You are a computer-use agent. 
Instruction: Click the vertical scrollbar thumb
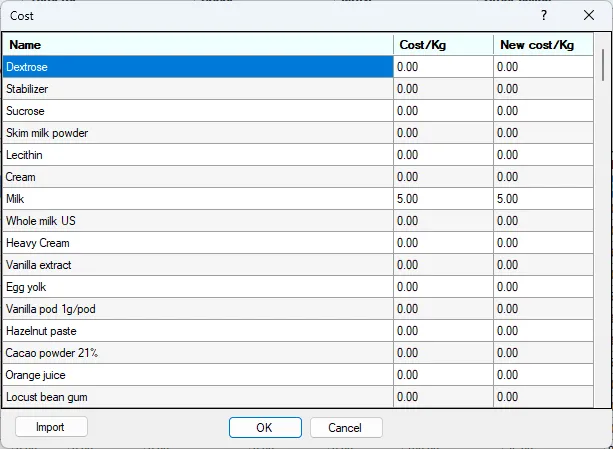(603, 65)
